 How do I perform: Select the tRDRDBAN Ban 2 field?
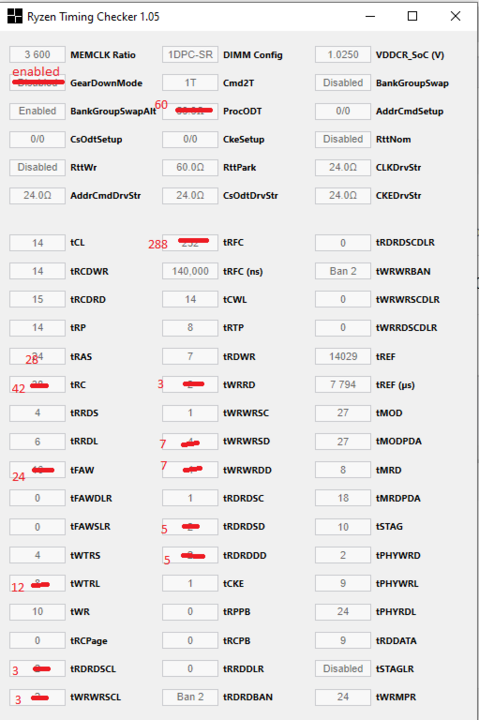point(190,697)
